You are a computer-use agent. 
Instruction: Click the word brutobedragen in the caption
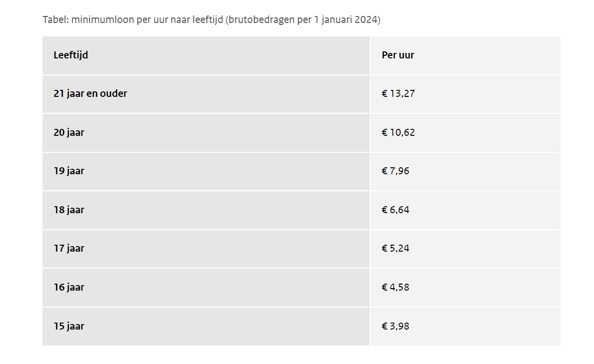[261, 19]
